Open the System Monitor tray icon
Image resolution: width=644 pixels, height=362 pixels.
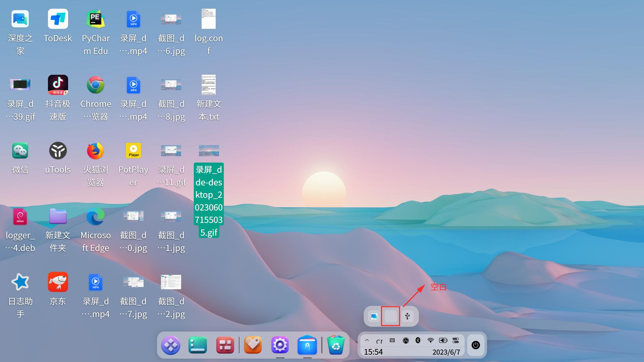tap(406, 340)
